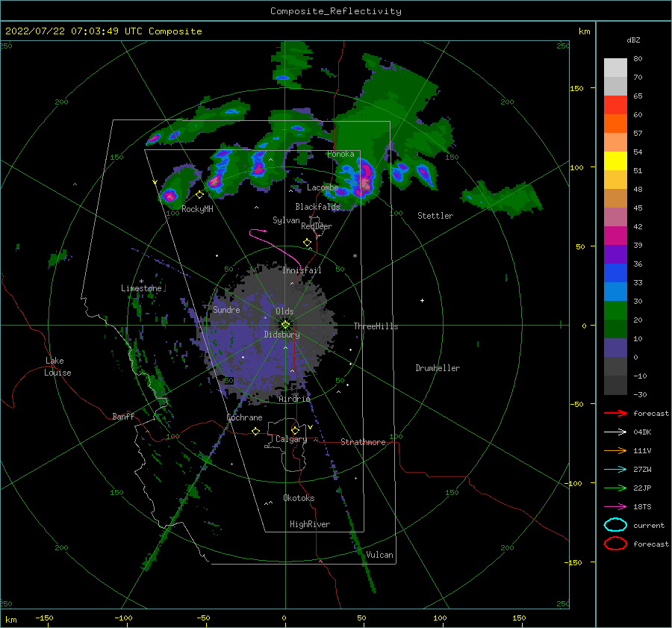Click the white 04DK arrow icon
The width and height of the screenshot is (672, 628).
pos(615,432)
